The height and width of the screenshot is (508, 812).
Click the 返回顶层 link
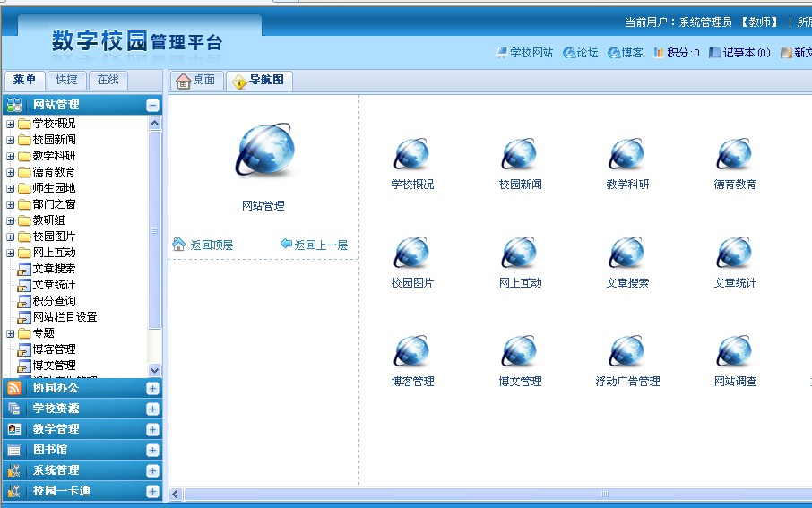coord(212,245)
